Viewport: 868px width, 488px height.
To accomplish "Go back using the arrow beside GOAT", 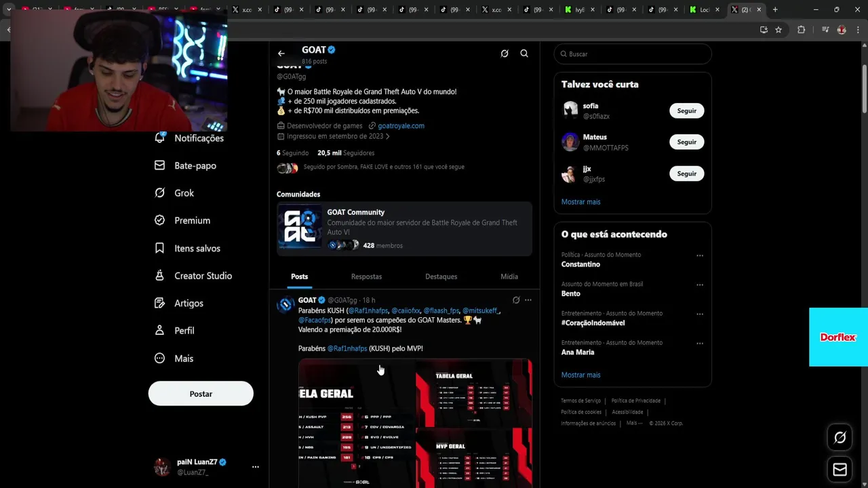I will (281, 54).
